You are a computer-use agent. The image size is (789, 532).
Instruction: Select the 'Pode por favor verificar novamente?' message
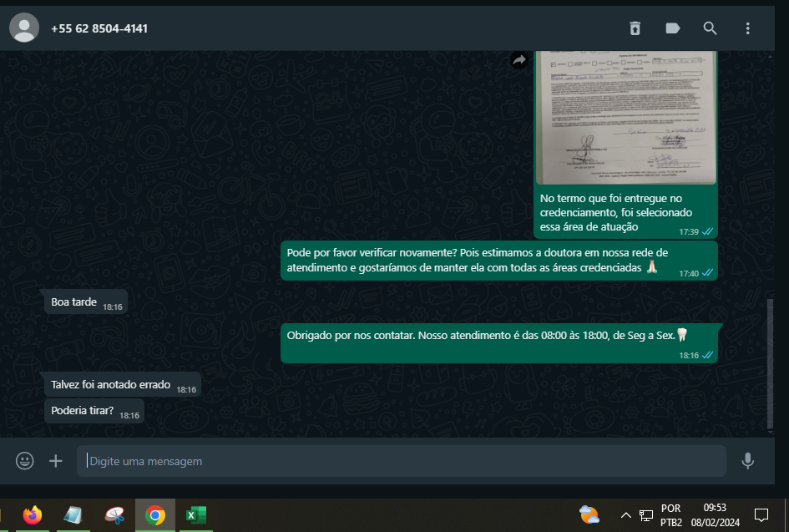pos(499,261)
